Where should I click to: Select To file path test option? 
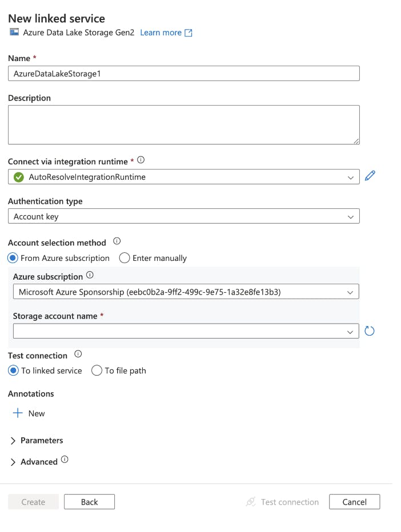coord(97,370)
